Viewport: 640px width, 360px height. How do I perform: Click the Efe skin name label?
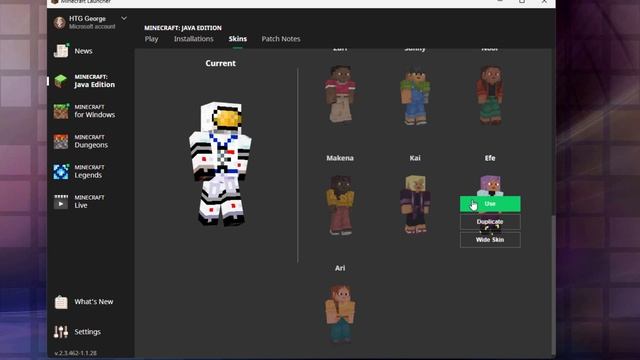point(490,158)
